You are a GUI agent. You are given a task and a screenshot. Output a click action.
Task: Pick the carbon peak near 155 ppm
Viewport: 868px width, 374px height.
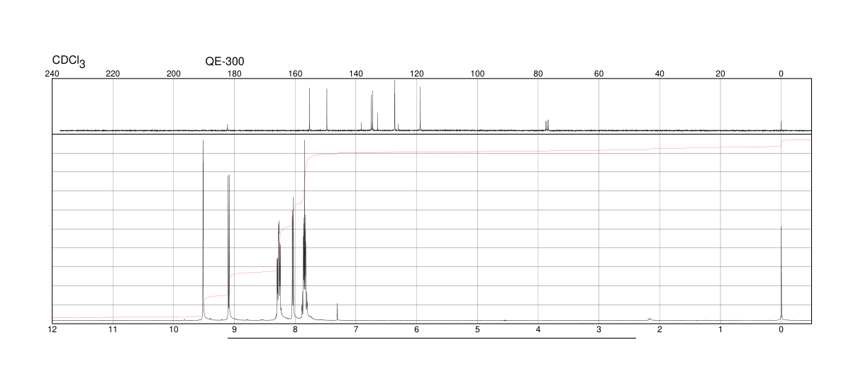[310, 109]
